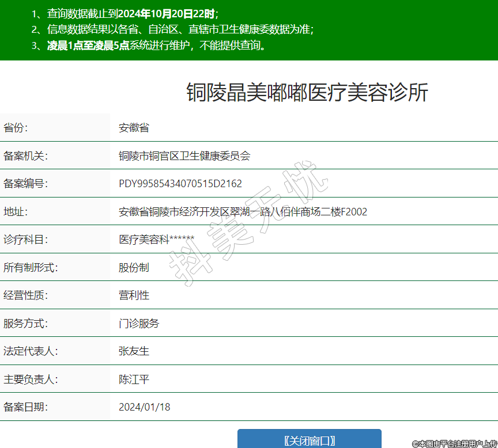
Task: Select the 营利性 value
Action: [134, 295]
